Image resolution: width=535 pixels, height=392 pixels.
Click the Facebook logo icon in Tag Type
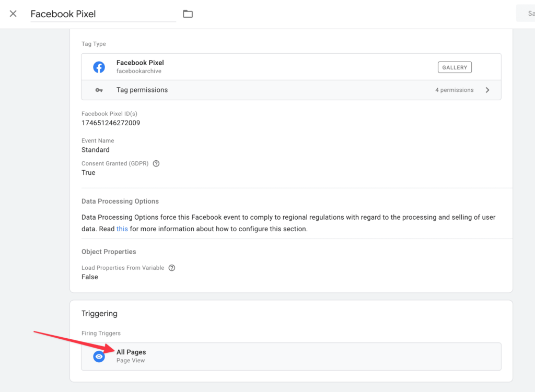99,67
